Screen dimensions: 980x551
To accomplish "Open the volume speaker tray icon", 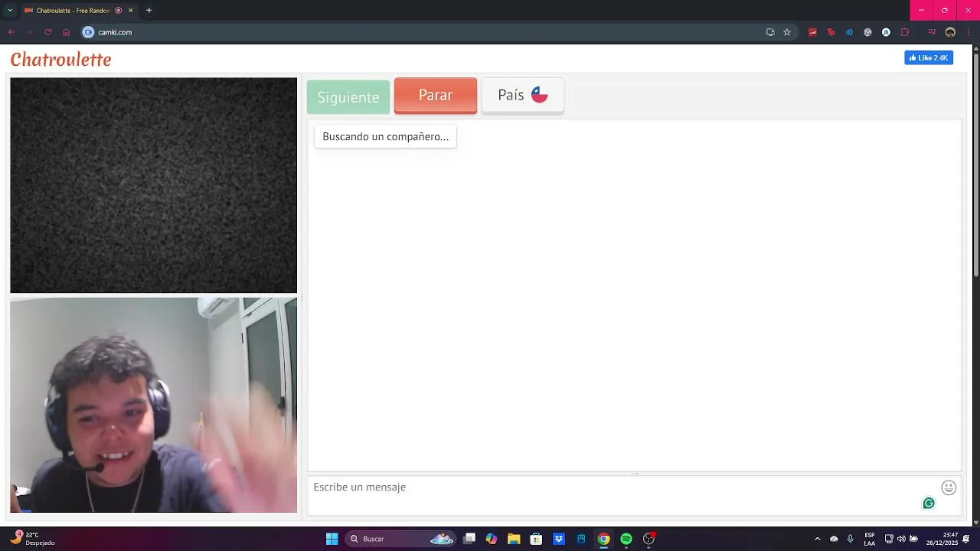I will 901,539.
